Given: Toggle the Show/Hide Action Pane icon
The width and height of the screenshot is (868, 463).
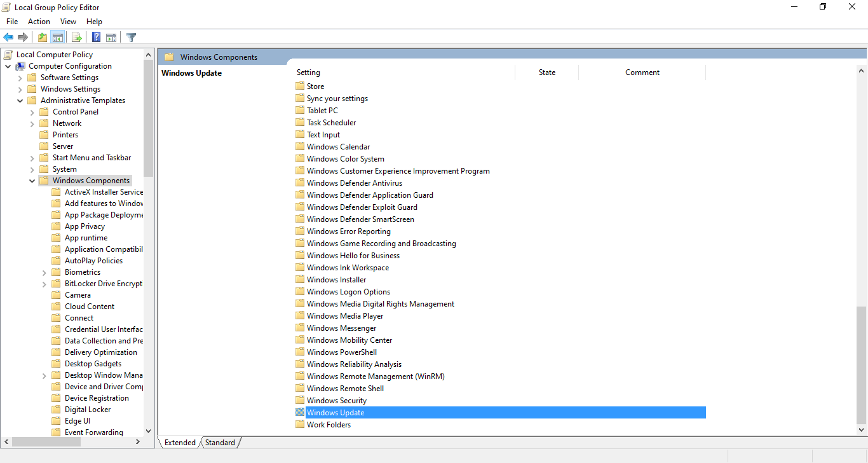Looking at the screenshot, I should tap(111, 38).
